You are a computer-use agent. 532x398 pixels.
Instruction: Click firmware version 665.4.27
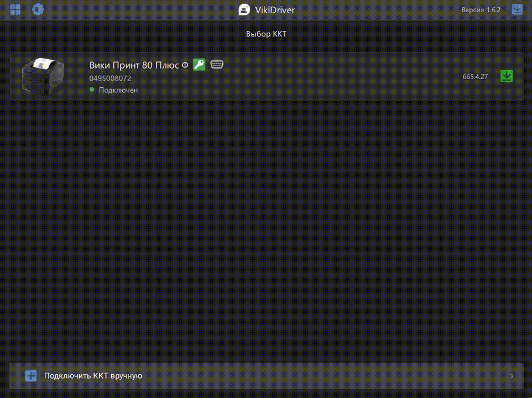[x=475, y=77]
